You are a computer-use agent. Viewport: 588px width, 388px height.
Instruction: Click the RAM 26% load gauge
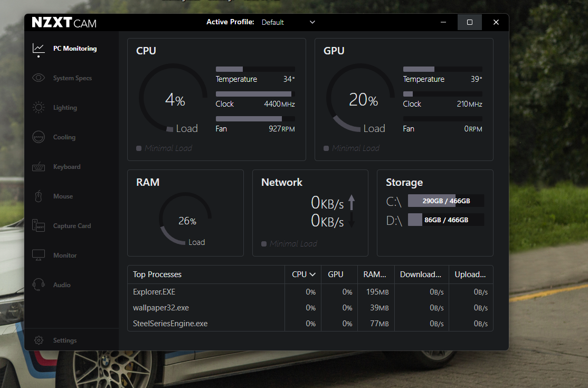pos(185,219)
